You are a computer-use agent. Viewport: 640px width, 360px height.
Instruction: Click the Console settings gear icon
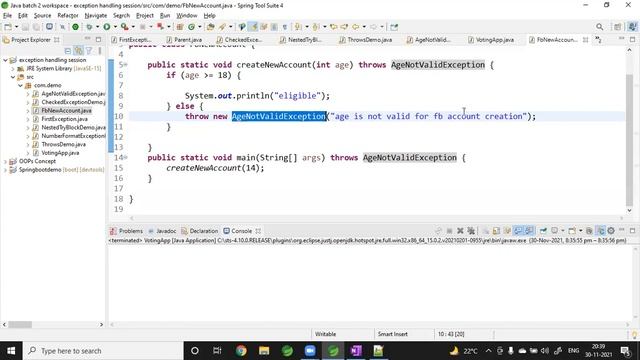(611, 231)
